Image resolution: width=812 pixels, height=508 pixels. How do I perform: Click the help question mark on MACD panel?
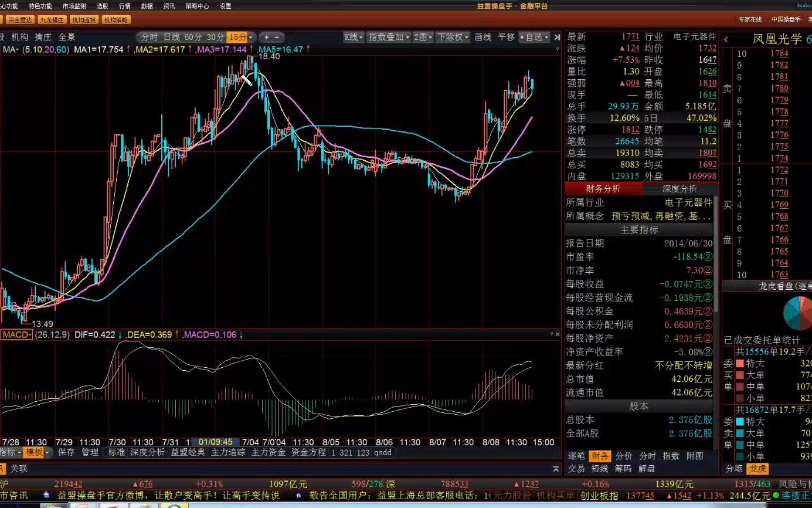(x=552, y=334)
